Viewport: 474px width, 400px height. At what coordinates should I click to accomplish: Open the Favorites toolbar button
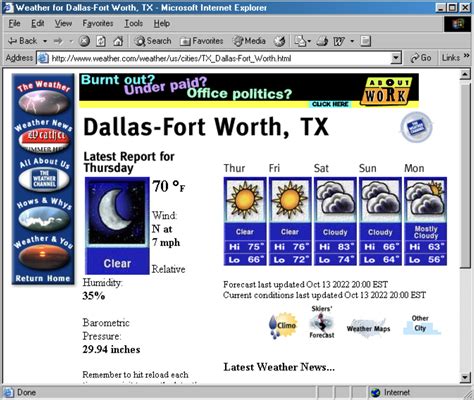(202, 41)
